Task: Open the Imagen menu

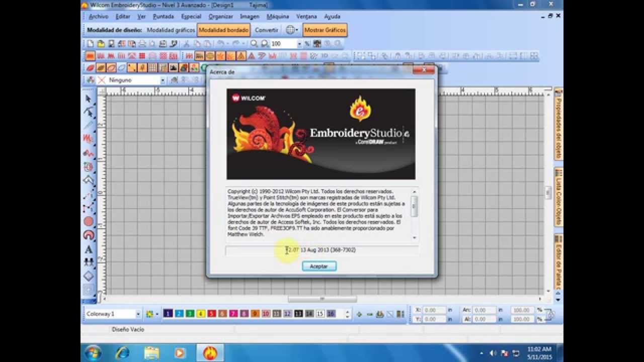Action: pos(250,17)
